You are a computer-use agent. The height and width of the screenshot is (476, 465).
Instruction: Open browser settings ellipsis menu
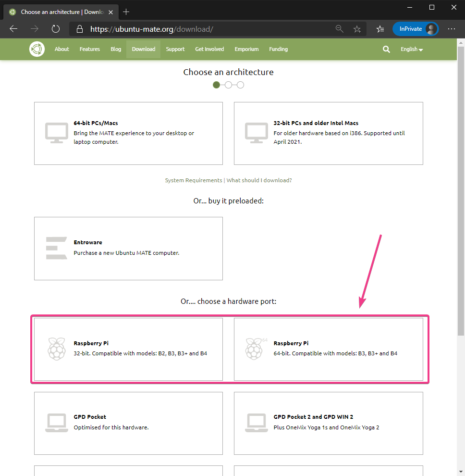tap(452, 29)
